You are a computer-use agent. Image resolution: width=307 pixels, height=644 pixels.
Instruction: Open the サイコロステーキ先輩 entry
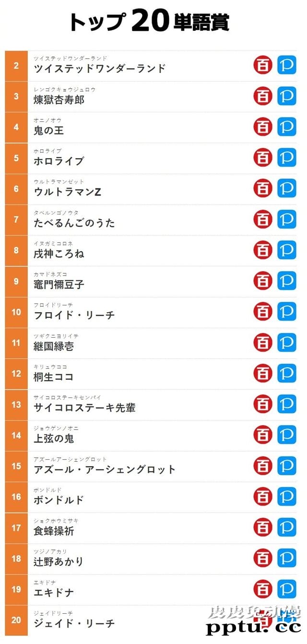pos(84,408)
